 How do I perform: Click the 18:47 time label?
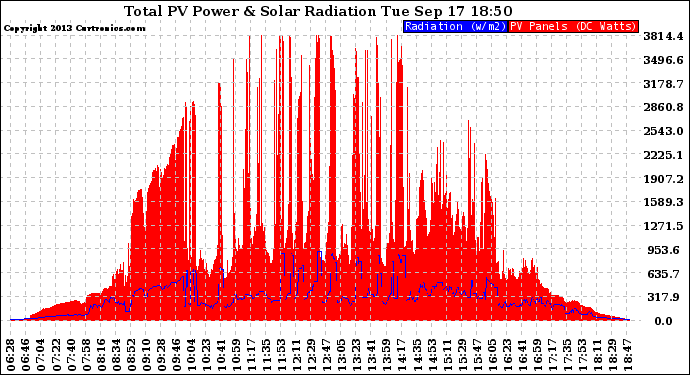click(628, 355)
